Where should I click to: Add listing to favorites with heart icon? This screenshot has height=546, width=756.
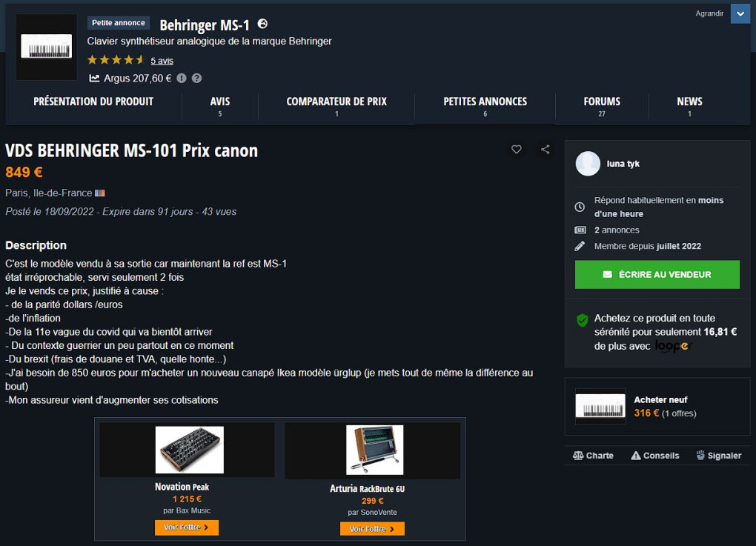point(517,150)
